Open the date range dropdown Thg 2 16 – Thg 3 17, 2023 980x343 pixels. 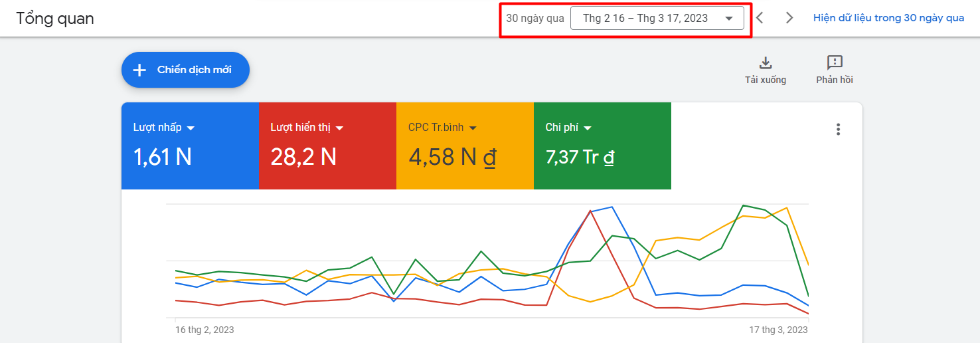[x=657, y=18]
